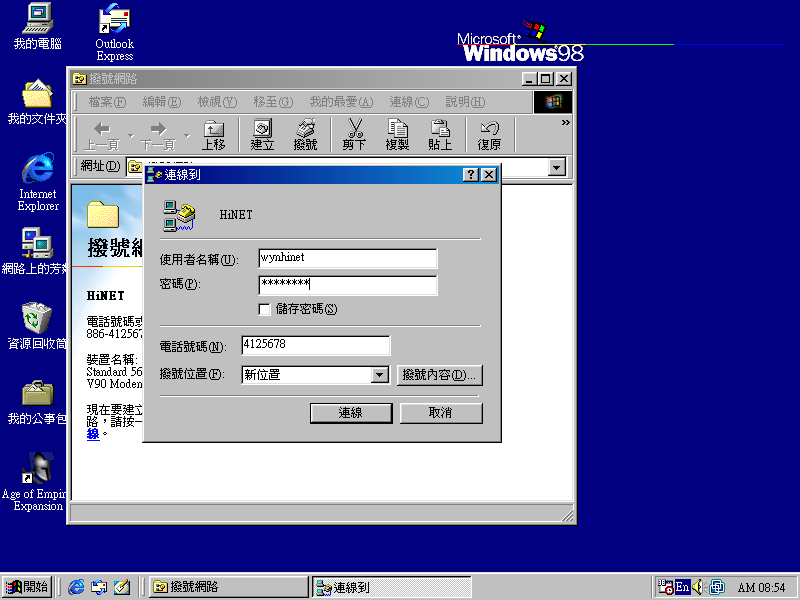Click the HiNET connection icon in dialog
This screenshot has height=600, width=800.
pos(179,215)
